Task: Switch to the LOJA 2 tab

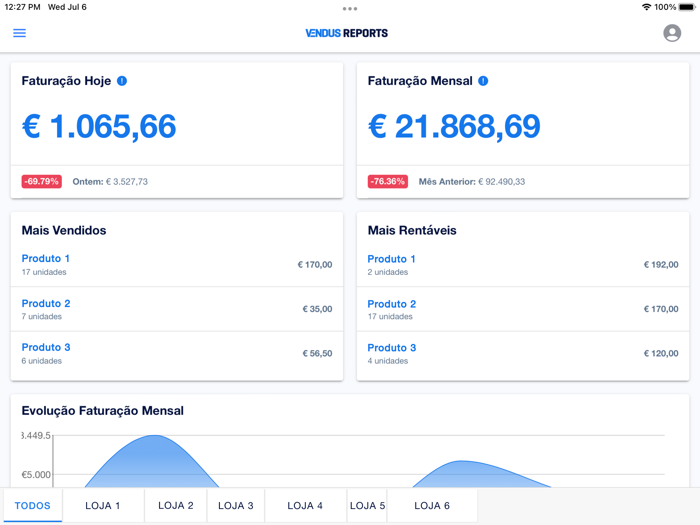Action: [175, 505]
